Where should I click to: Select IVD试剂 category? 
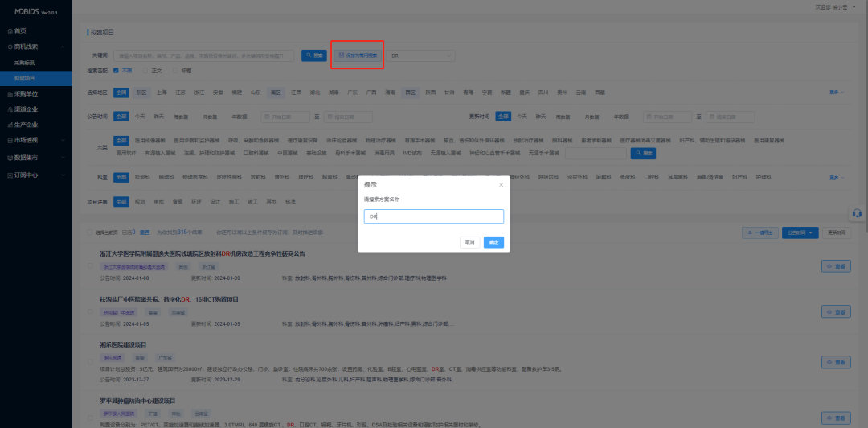click(412, 153)
